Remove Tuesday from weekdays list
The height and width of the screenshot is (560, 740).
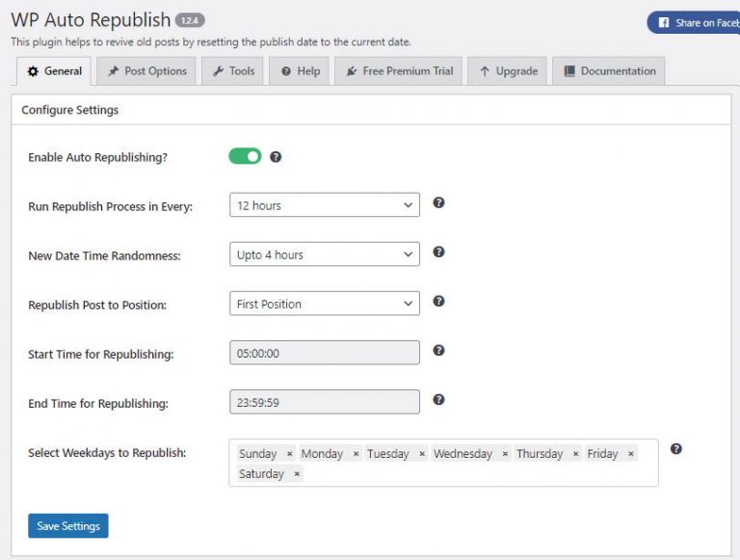[x=422, y=454]
